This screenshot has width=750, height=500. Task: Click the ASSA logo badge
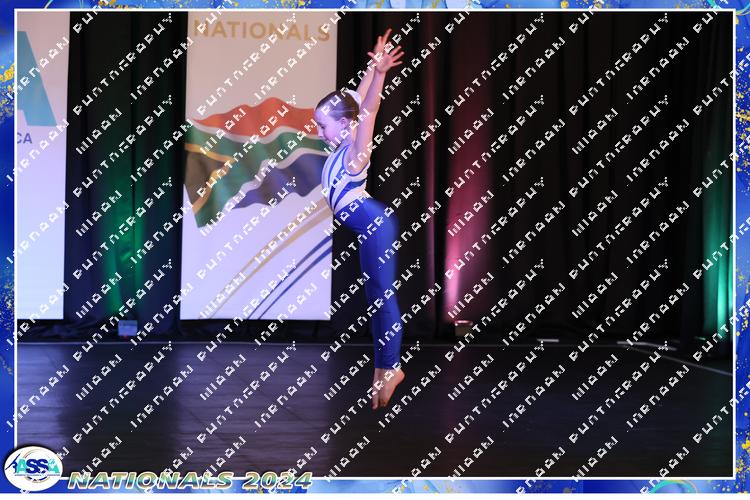point(33,468)
